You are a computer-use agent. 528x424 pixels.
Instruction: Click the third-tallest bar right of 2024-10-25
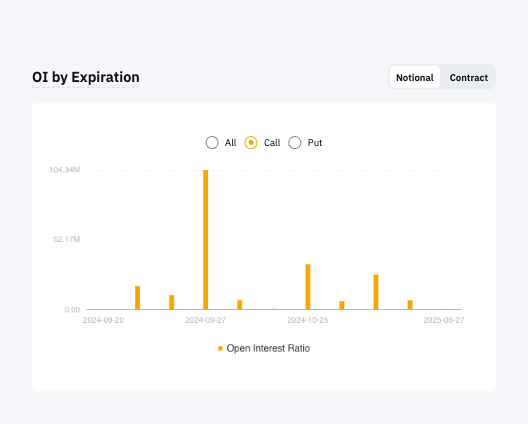coord(376,292)
